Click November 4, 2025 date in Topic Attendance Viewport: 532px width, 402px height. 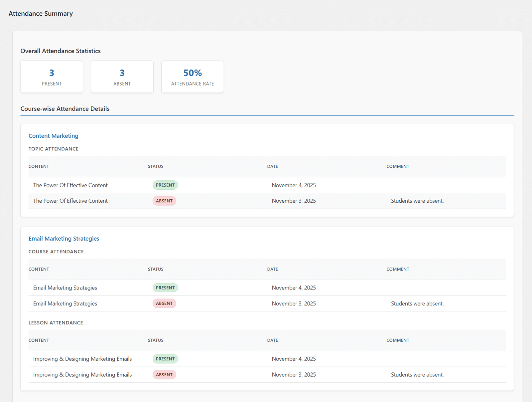coord(294,185)
